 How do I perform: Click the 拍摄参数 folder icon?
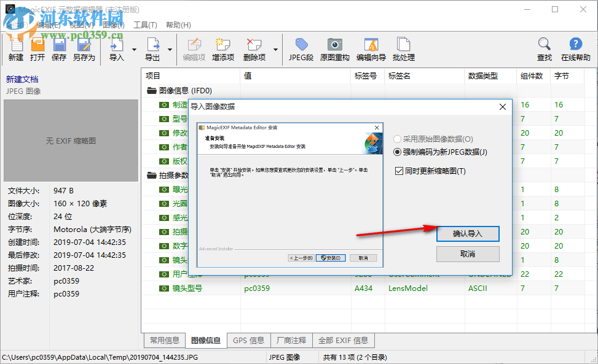click(152, 175)
